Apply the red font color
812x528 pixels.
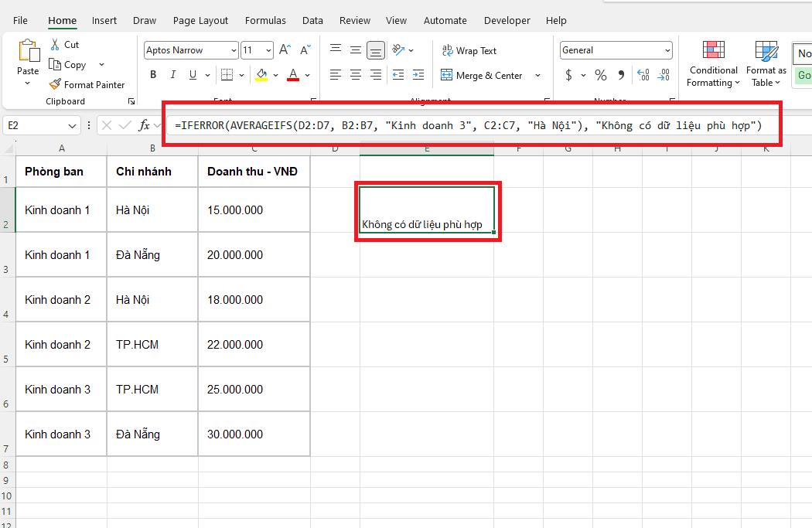click(293, 75)
